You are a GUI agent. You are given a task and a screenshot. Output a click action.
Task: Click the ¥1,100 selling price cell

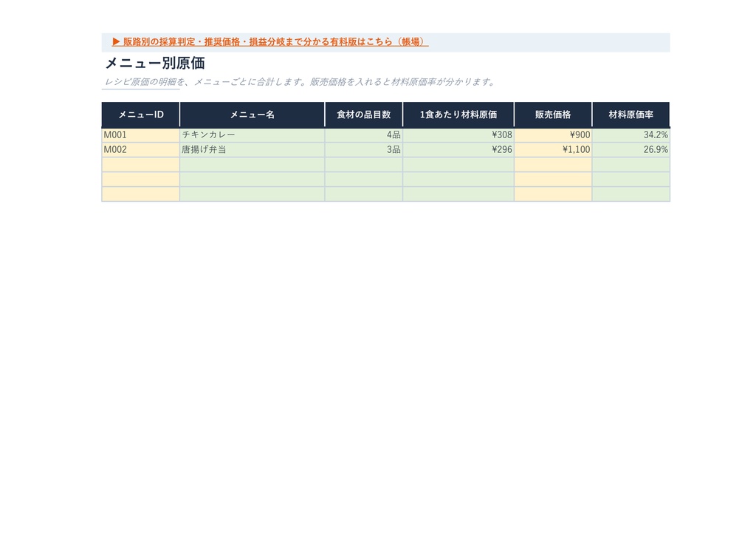(553, 150)
